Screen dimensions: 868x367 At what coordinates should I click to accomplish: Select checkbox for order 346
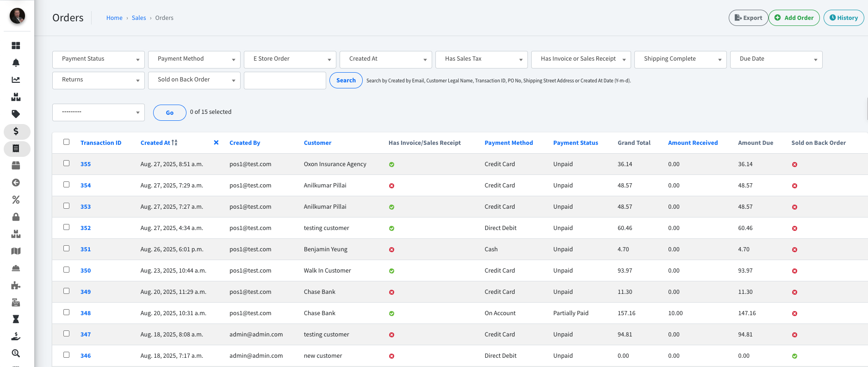pos(66,355)
